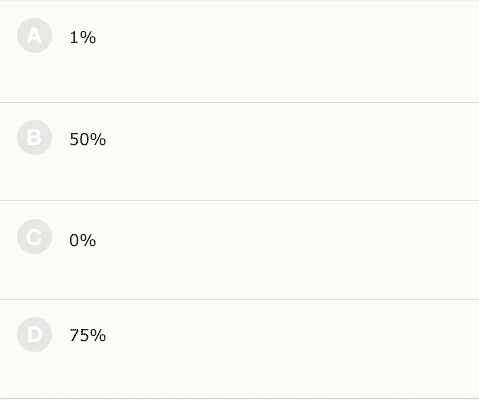Image resolution: width=479 pixels, height=400 pixels.
Task: Click the 75% answer text
Action: pyautogui.click(x=88, y=335)
